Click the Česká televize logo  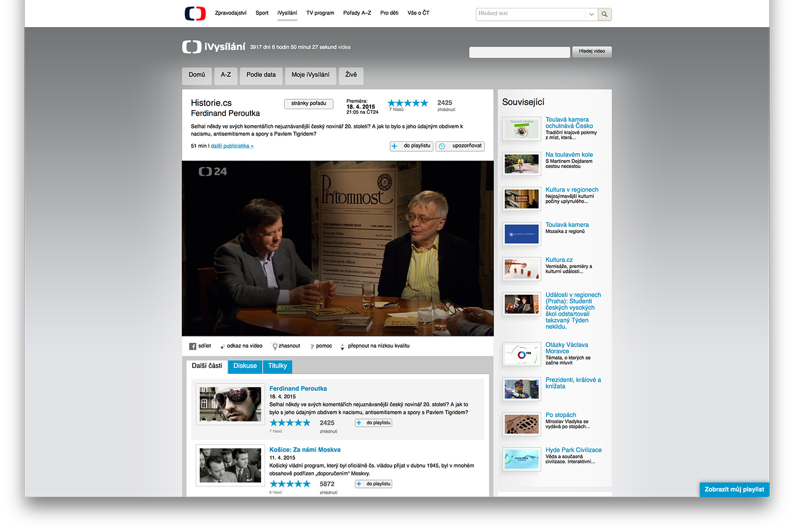click(x=195, y=14)
